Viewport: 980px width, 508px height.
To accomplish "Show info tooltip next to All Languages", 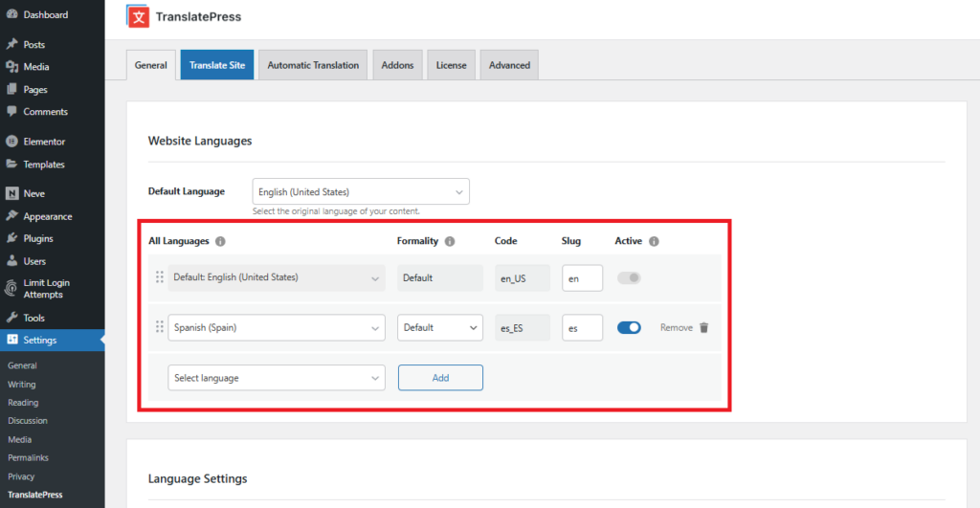I will coord(220,241).
